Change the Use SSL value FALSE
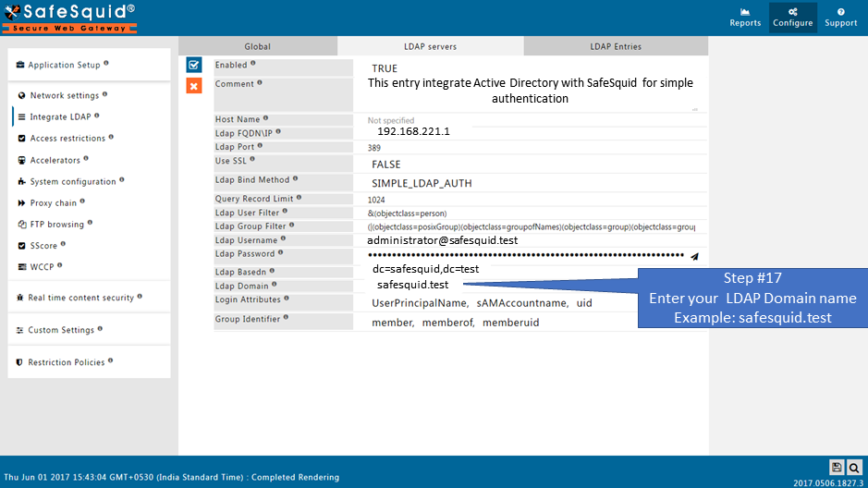This screenshot has width=868, height=488. [385, 165]
